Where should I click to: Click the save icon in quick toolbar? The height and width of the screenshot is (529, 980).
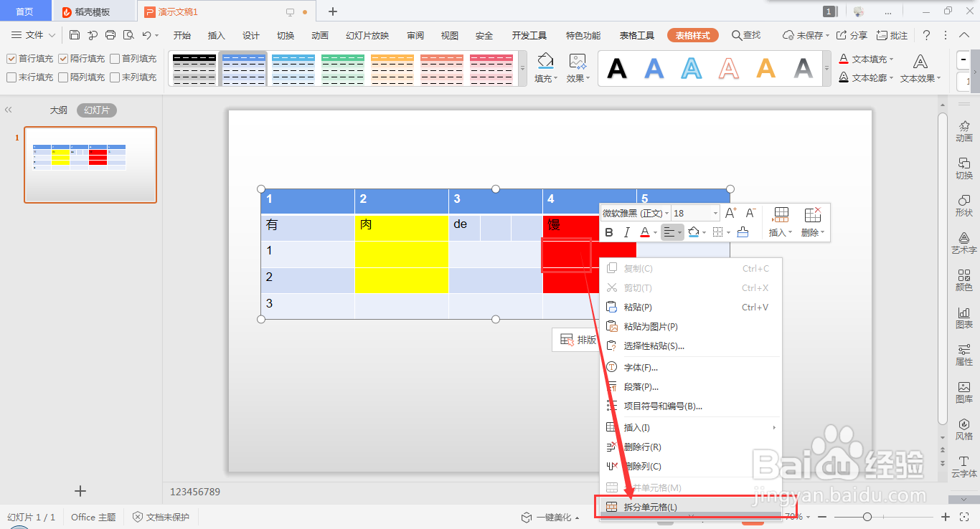[75, 35]
